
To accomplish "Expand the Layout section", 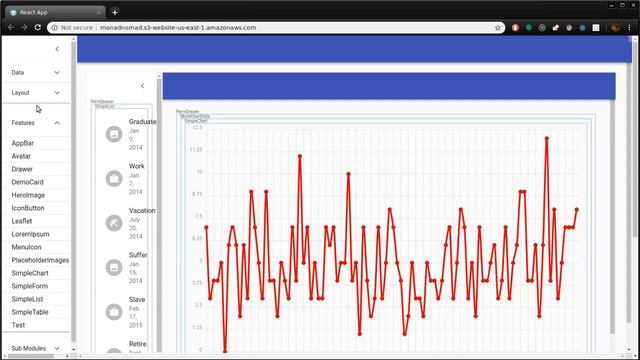I will pyautogui.click(x=36, y=93).
